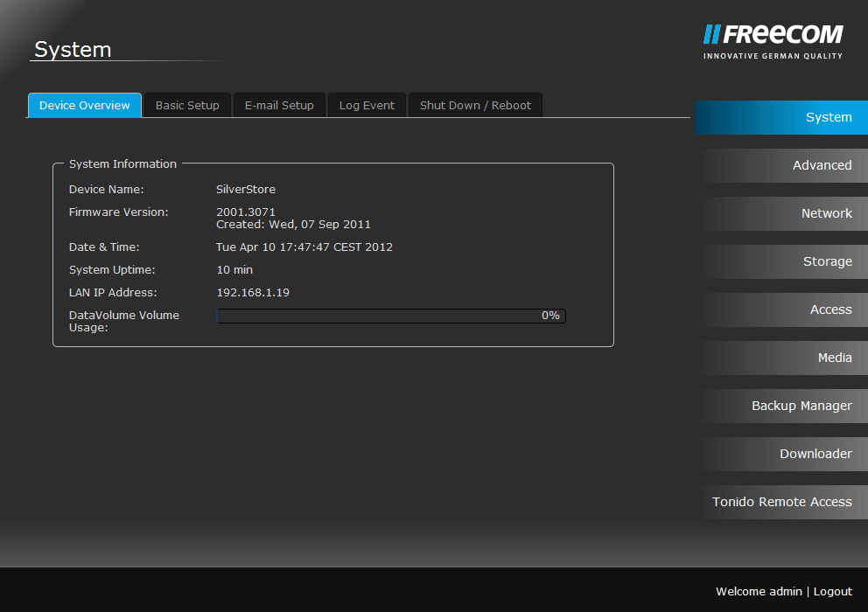Click the Logout link

click(833, 592)
